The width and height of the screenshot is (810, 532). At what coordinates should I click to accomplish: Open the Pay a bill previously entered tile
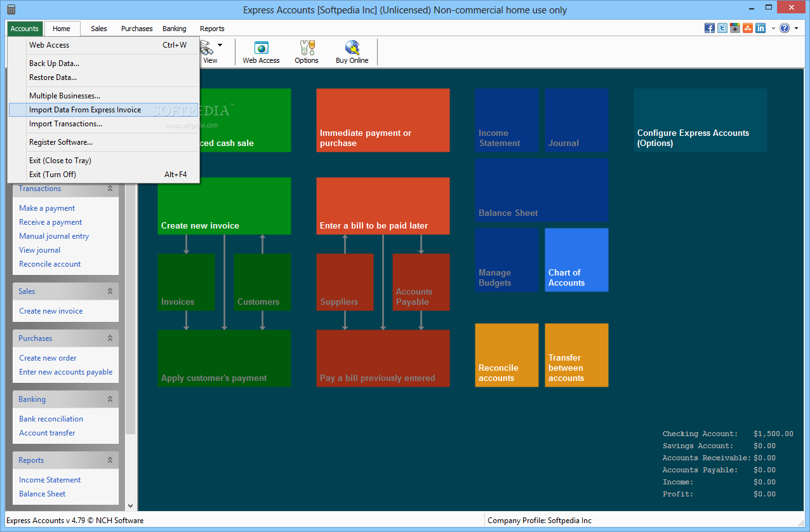383,358
